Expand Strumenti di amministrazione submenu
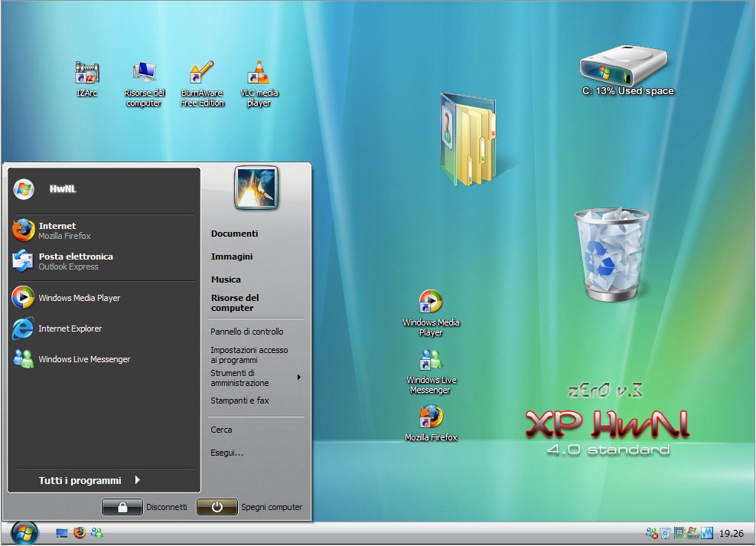 [256, 378]
